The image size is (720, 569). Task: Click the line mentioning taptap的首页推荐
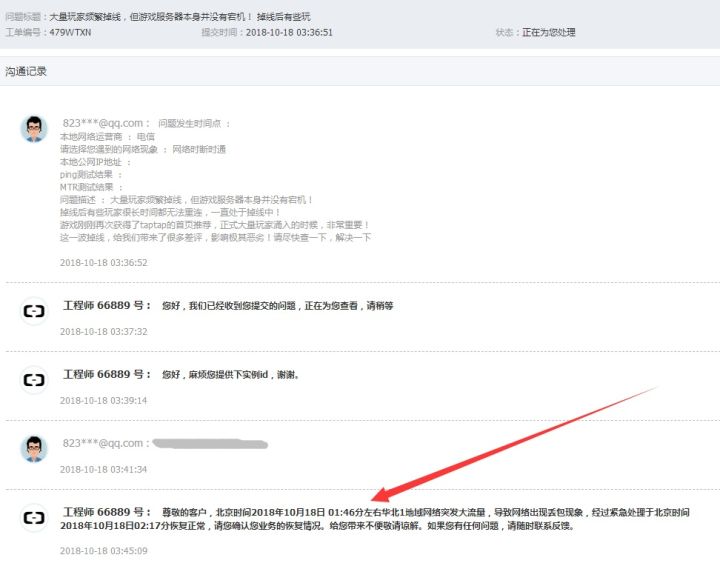pyautogui.click(x=214, y=225)
